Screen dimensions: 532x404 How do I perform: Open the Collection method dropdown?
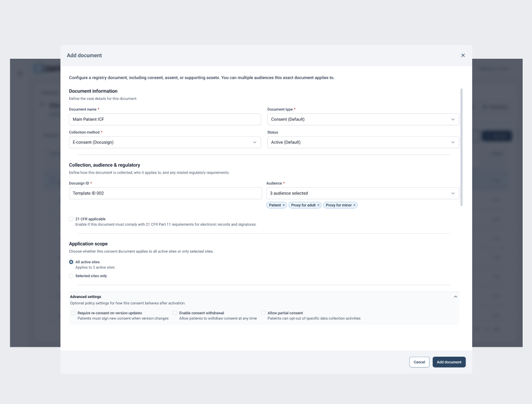(x=165, y=142)
